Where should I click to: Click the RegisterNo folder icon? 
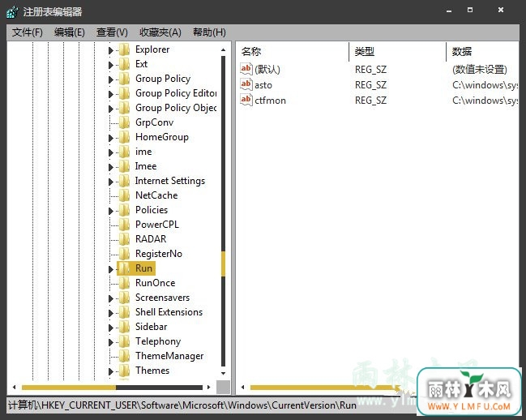(125, 254)
